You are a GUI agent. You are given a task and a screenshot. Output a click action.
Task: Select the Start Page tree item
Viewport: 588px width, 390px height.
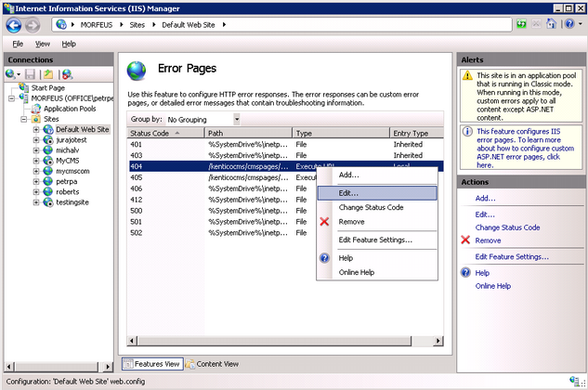pos(47,88)
